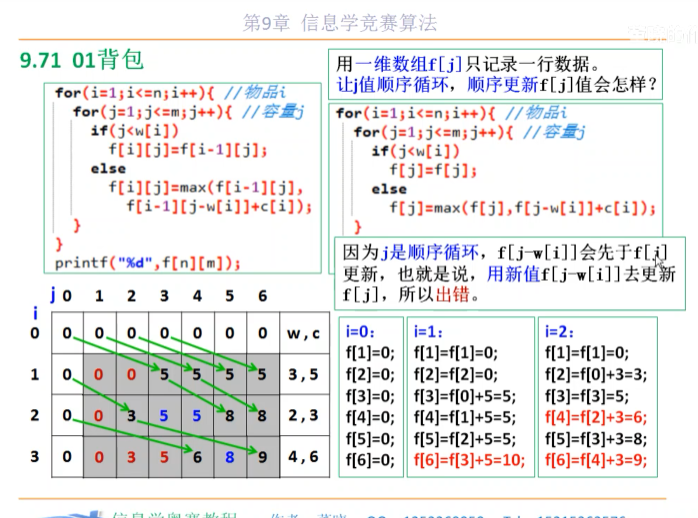
Task: Click the '4,6' weight-value table cell
Action: pos(304,457)
